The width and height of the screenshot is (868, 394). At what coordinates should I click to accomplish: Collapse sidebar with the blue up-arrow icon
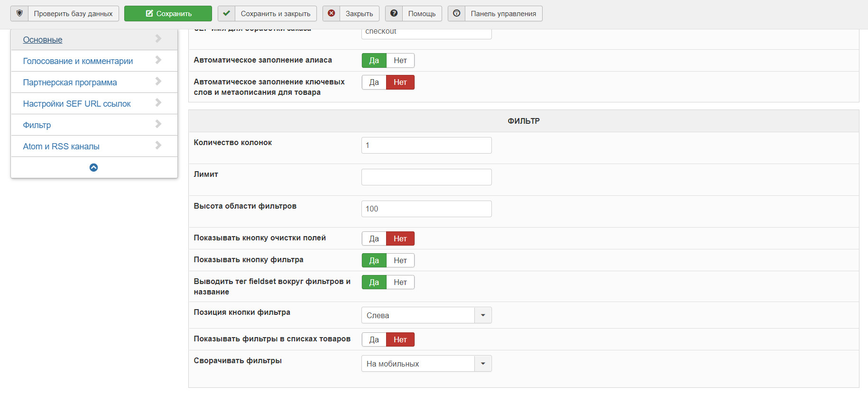tap(94, 167)
